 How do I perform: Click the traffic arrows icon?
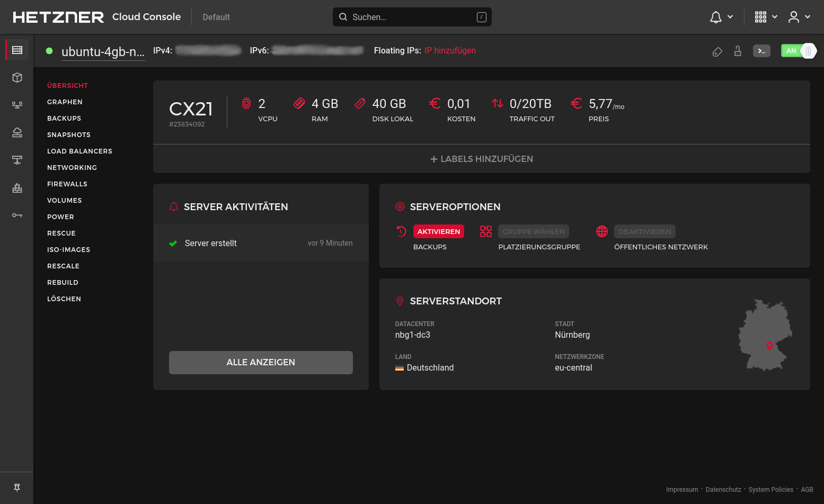[x=497, y=103]
